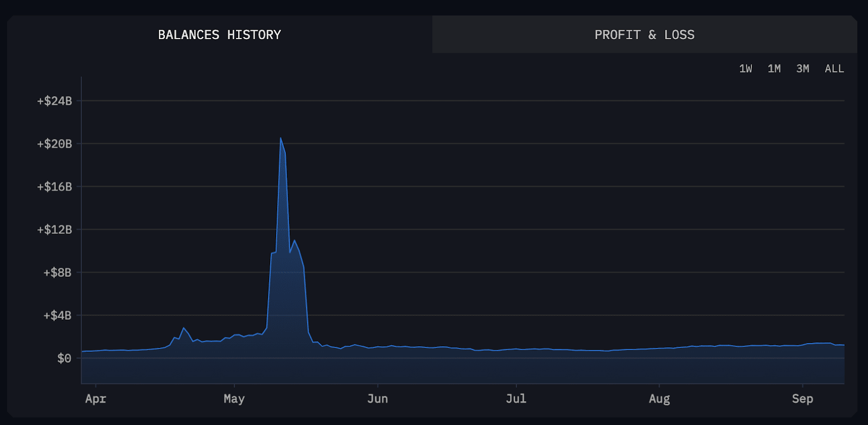Screen dimensions: 868x425
Task: Click the $0 baseline label
Action: [x=64, y=358]
